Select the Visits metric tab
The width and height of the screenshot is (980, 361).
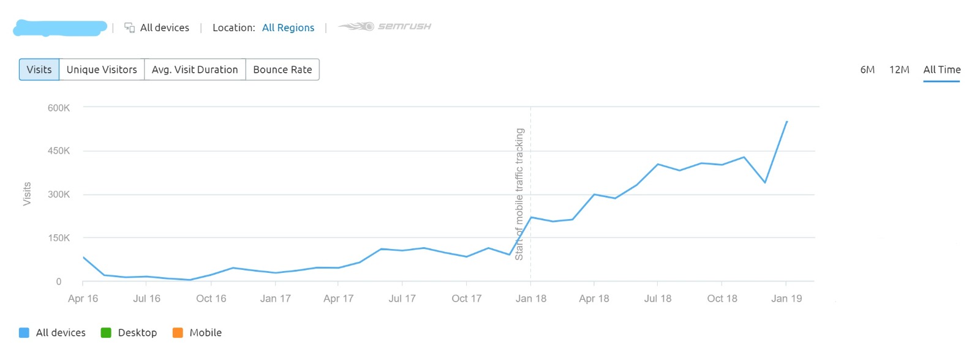point(39,69)
